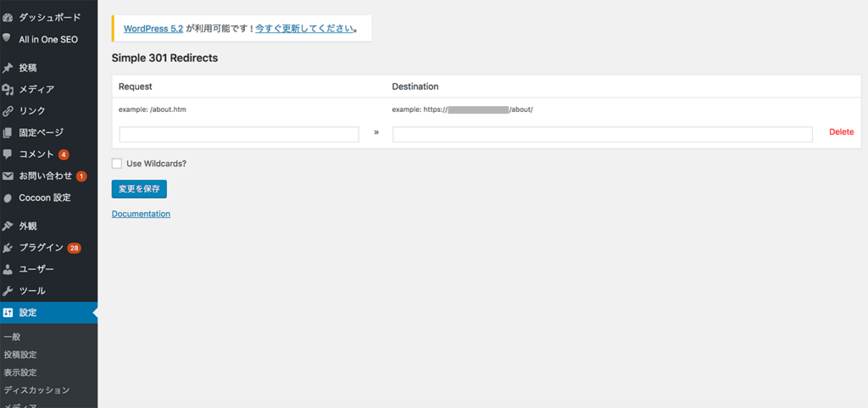This screenshot has width=868, height=408.
Task: Focus the Request input field
Action: pyautogui.click(x=239, y=135)
